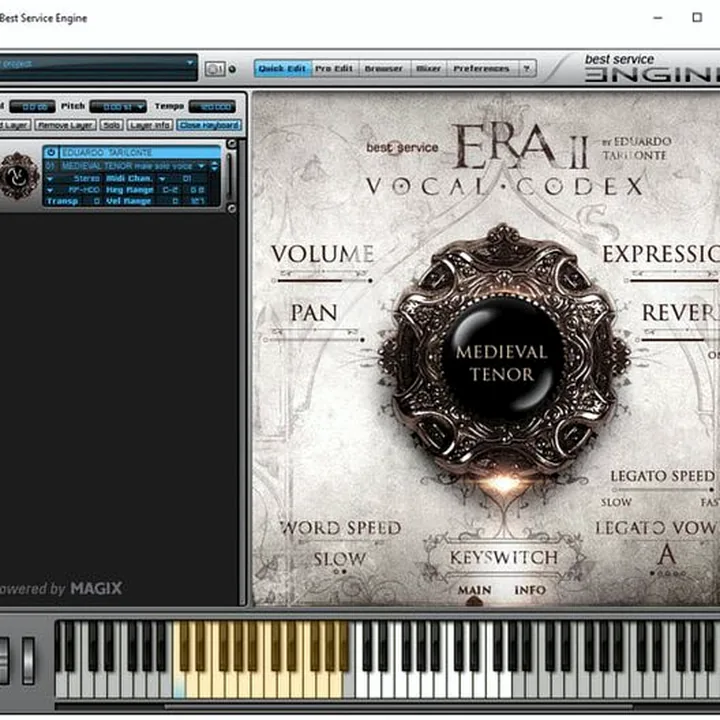Expand the Stereo output dropdown arrow
This screenshot has height=720, width=720.
point(50,178)
